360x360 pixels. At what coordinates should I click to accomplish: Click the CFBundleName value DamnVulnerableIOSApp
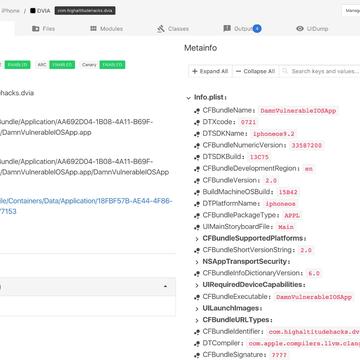[298, 111]
